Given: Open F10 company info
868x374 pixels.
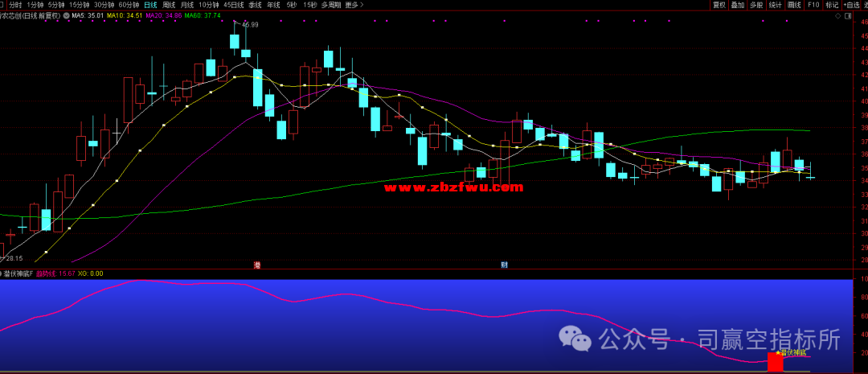Looking at the screenshot, I should (x=813, y=5).
